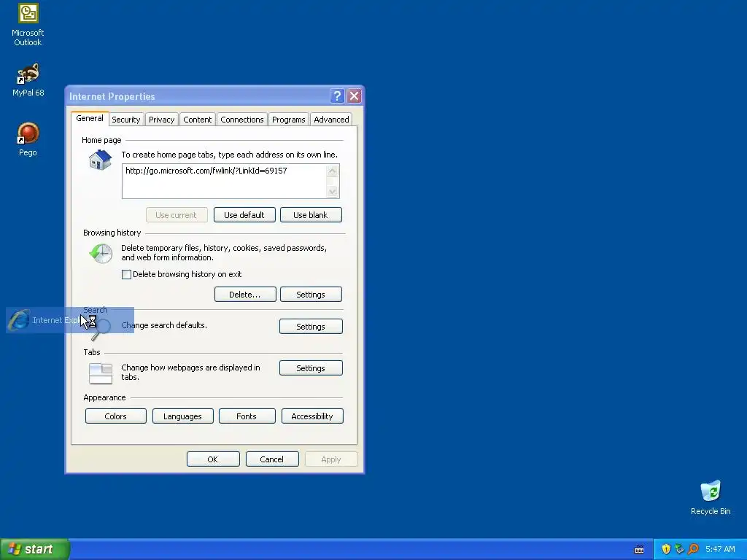
Task: Switch to the Content tab
Action: [197, 120]
